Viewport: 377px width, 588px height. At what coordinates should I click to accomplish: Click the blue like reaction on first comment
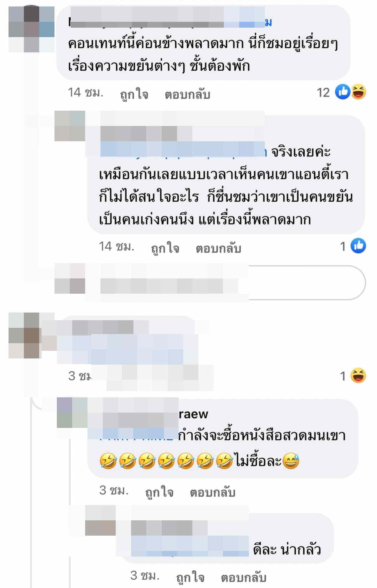click(x=343, y=92)
